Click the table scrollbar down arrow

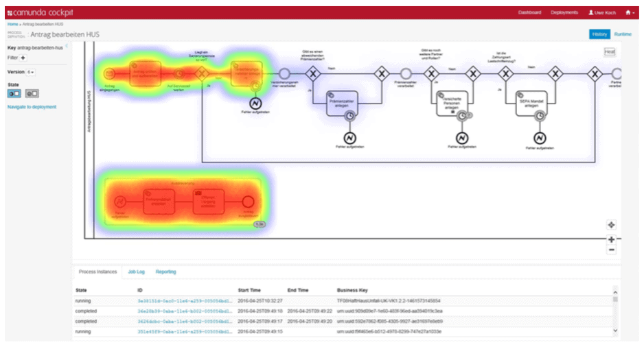click(615, 330)
